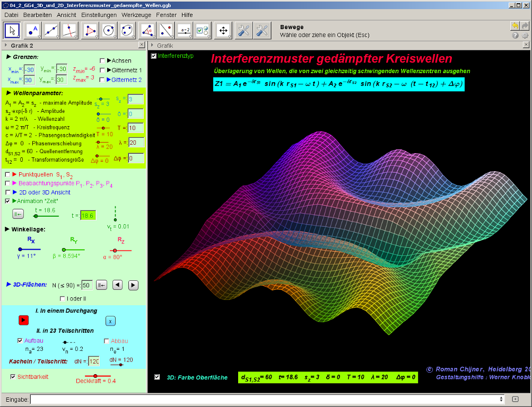
Task: Select the Move Graphics View tool
Action: [x=223, y=30]
